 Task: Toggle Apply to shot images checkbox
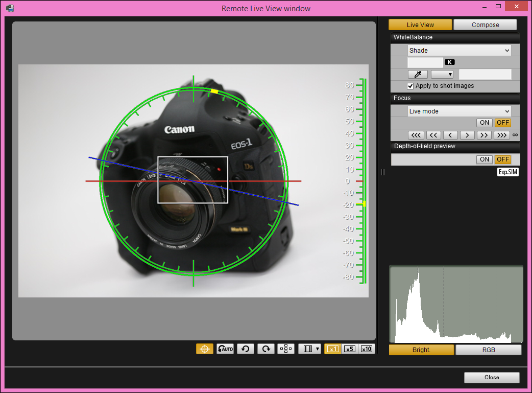[x=410, y=86]
